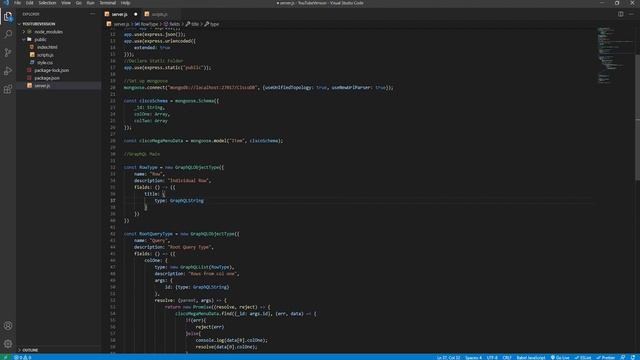Open Run and Debug view
640x360 pixels.
8,71
